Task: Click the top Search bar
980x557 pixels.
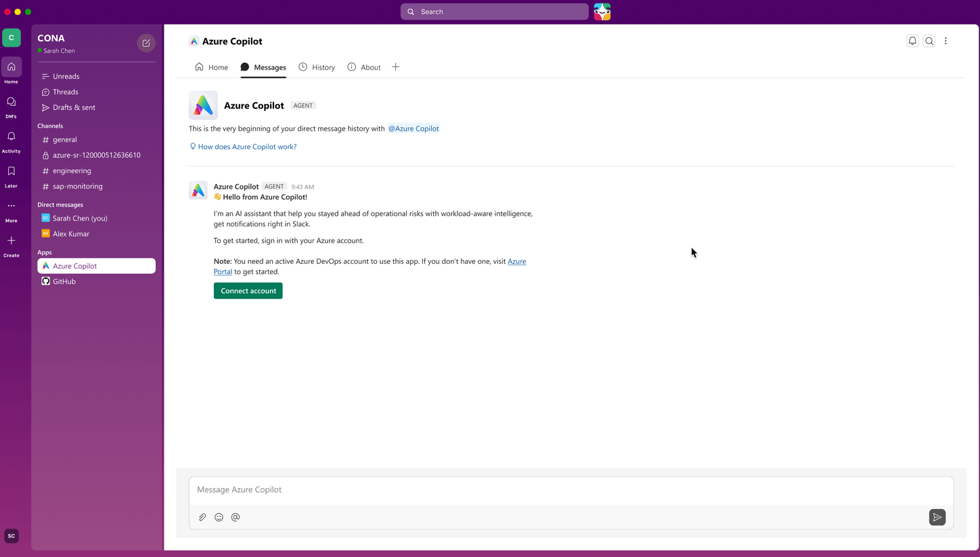Action: [x=495, y=12]
